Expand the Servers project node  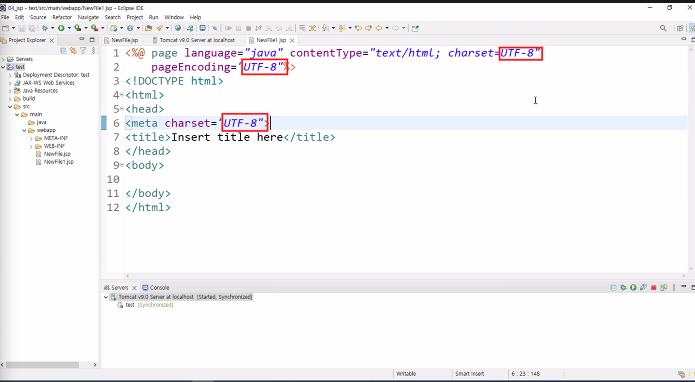click(3, 59)
